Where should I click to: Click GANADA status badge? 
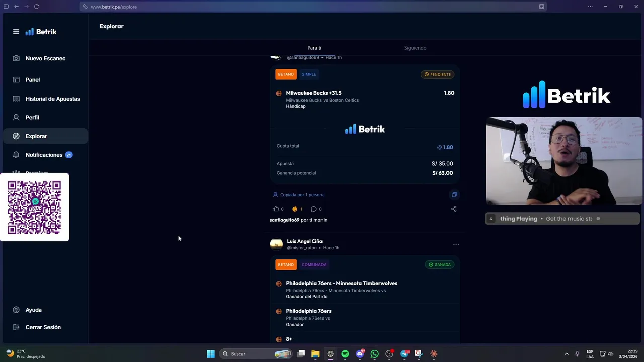click(440, 264)
